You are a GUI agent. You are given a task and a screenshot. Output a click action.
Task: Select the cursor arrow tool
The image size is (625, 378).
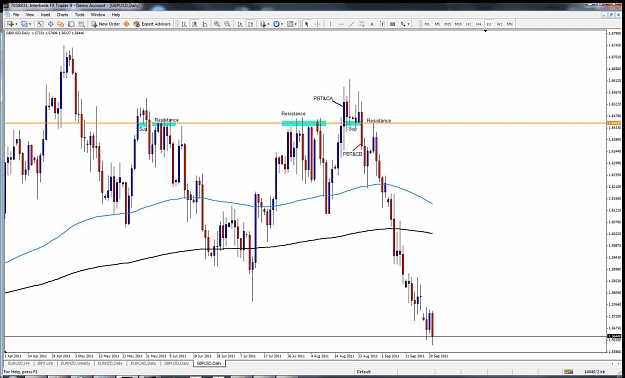tap(307, 24)
